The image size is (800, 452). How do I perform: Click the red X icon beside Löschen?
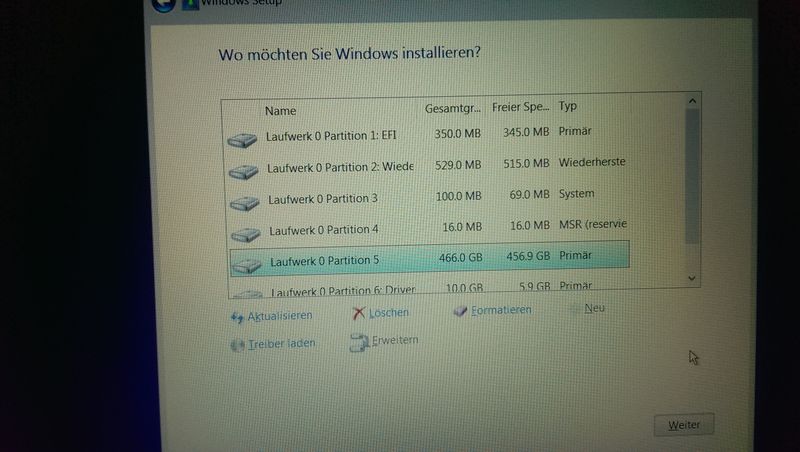pyautogui.click(x=359, y=313)
